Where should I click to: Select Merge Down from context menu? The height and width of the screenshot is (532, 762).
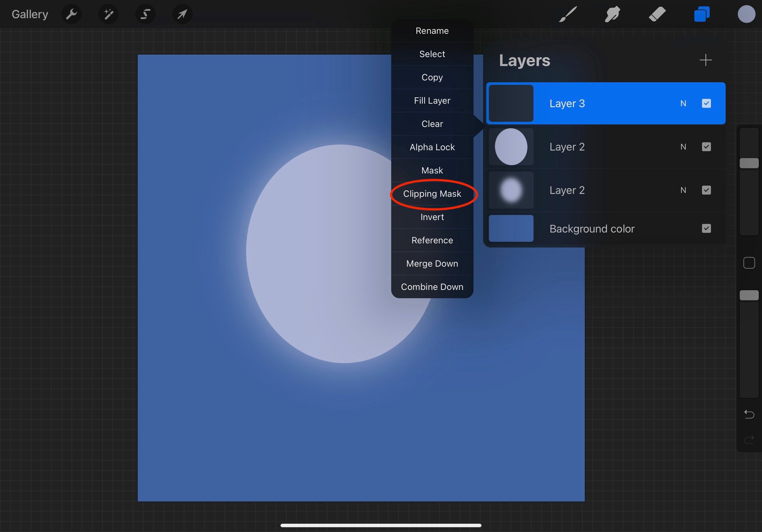pos(432,263)
